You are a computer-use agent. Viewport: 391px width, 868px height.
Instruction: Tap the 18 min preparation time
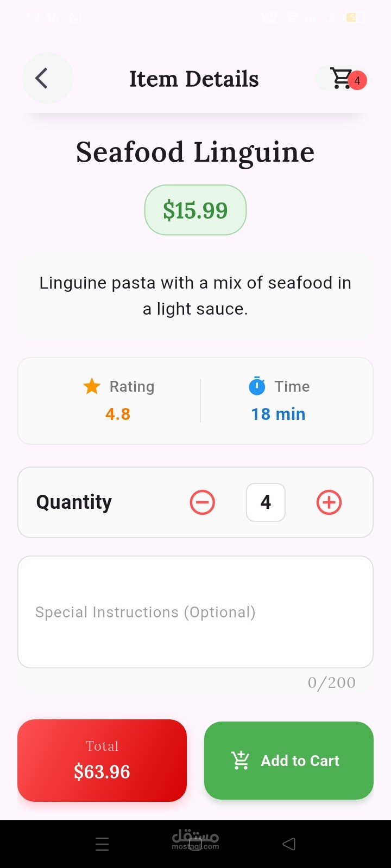coord(278,414)
